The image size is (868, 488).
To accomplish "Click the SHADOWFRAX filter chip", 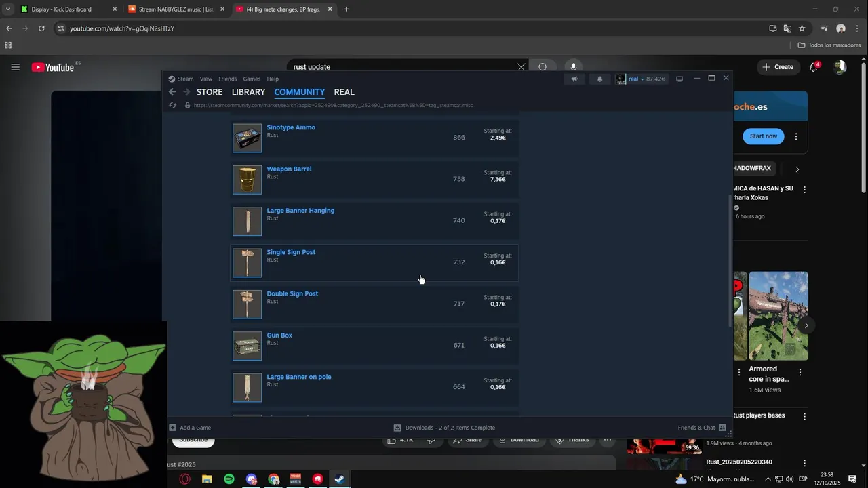I will (x=753, y=168).
